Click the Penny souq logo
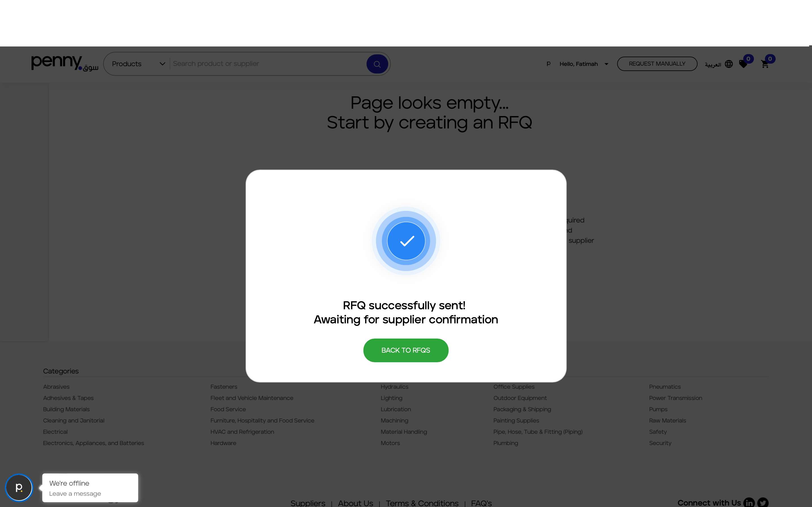The image size is (812, 507). (x=65, y=63)
